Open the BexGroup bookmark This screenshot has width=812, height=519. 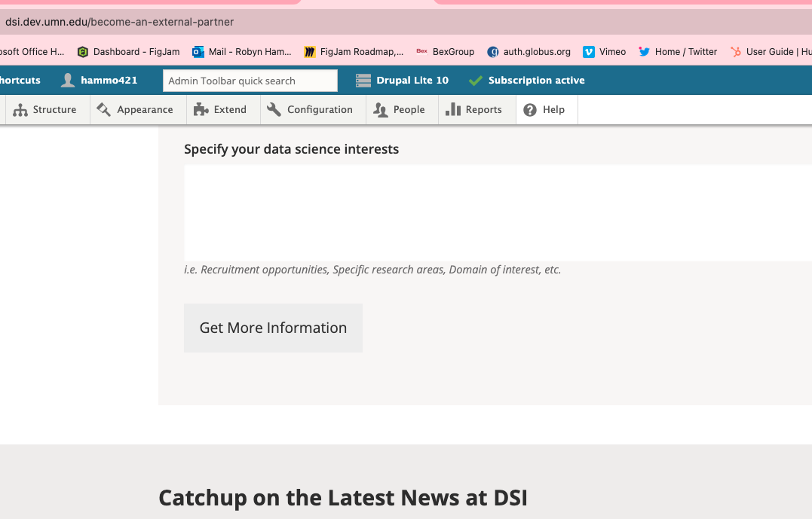(x=446, y=52)
